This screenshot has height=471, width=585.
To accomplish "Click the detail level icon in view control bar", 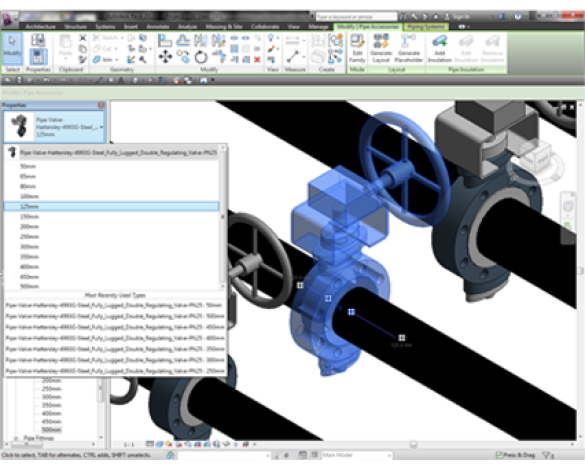I will click(150, 444).
